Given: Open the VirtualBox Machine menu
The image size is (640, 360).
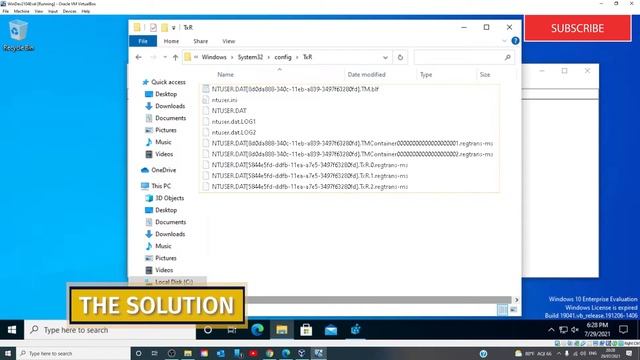Looking at the screenshot, I should (x=21, y=11).
